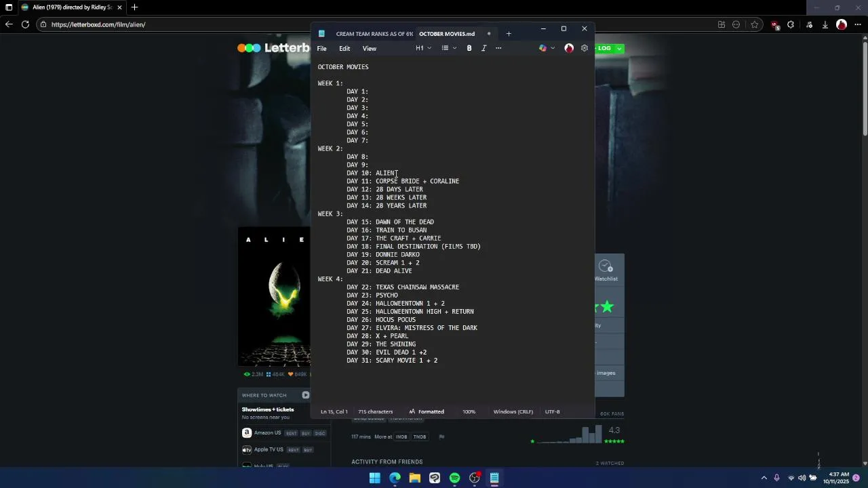
Task: Open the H1 heading dropdown
Action: click(423, 48)
